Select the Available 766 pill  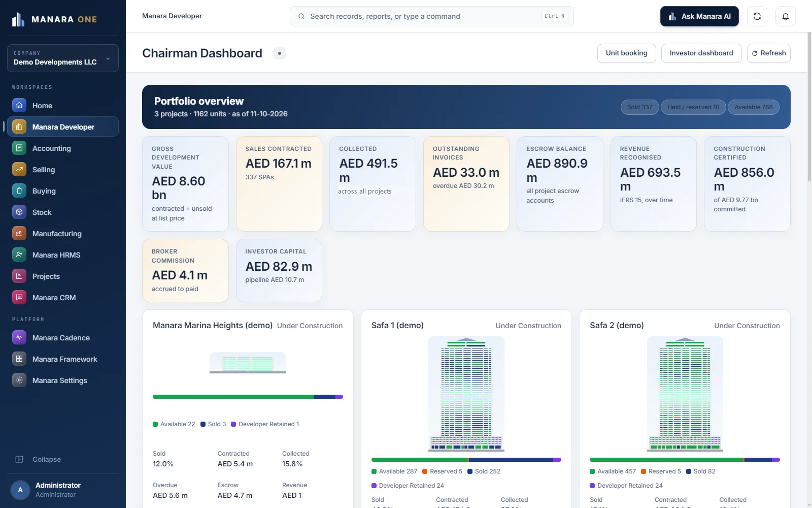coord(754,107)
